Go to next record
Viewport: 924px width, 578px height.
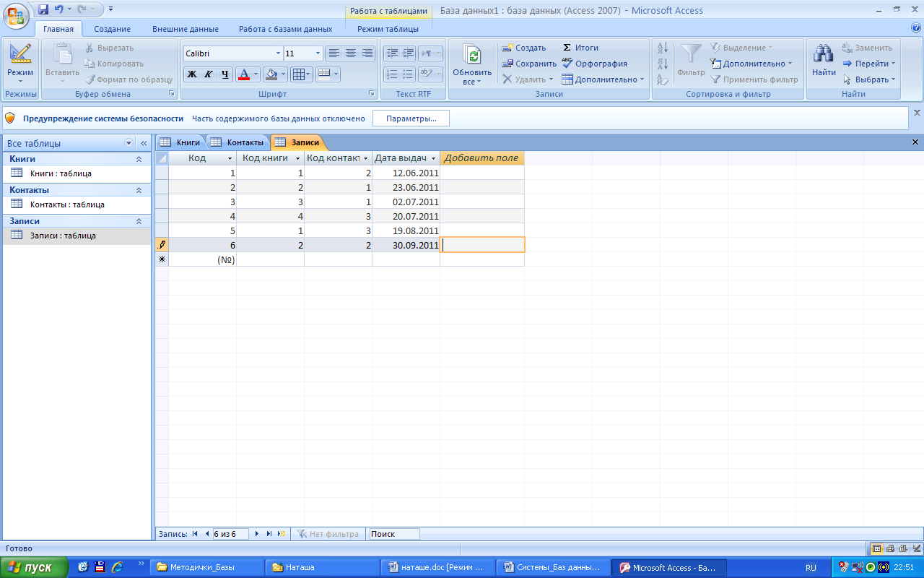[x=257, y=534]
